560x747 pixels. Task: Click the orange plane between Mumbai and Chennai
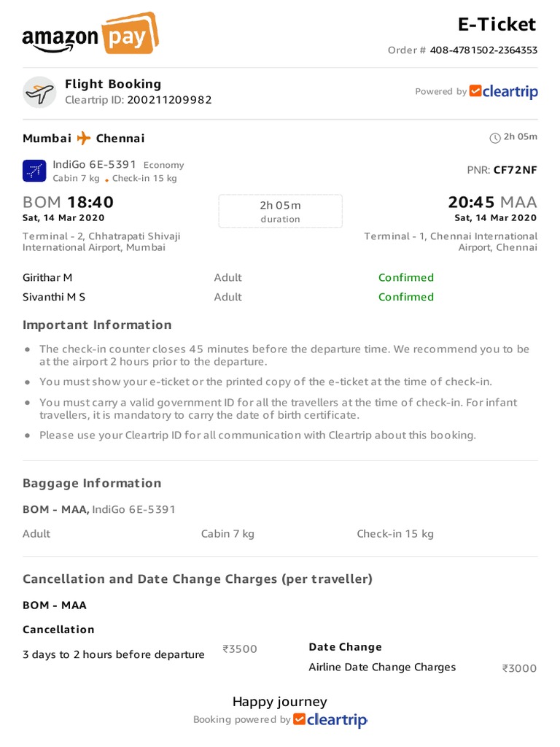coord(84,138)
